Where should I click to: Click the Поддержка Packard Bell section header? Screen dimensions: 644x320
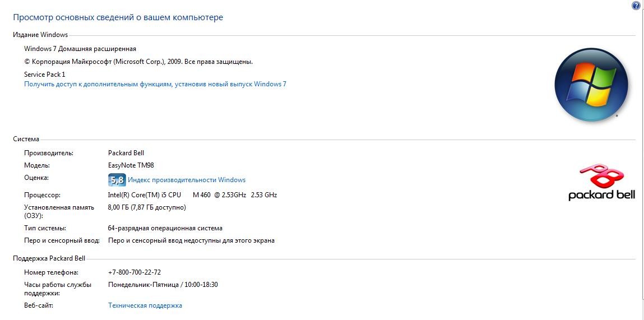tap(49, 258)
